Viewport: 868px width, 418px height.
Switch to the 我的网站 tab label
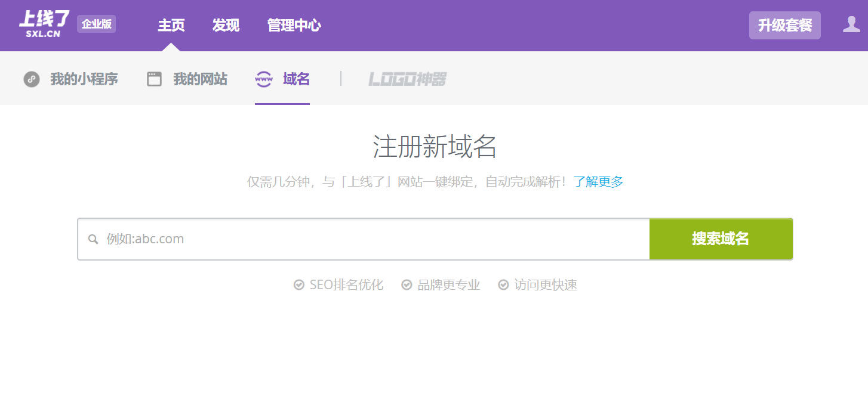(x=200, y=79)
